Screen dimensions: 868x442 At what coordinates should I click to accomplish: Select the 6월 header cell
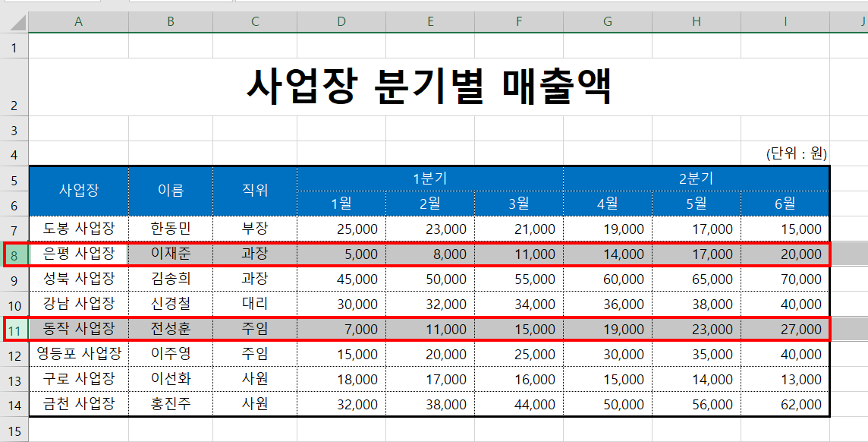(x=785, y=204)
